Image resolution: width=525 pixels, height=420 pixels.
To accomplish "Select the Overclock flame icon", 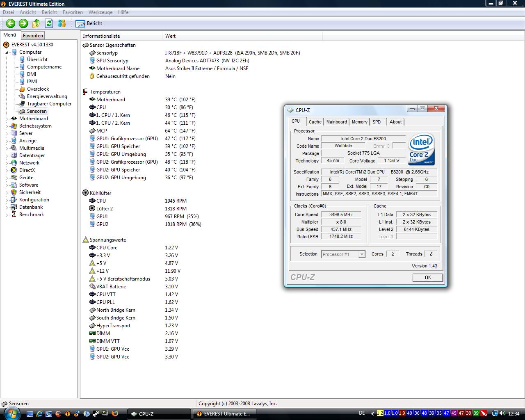I will (22, 89).
